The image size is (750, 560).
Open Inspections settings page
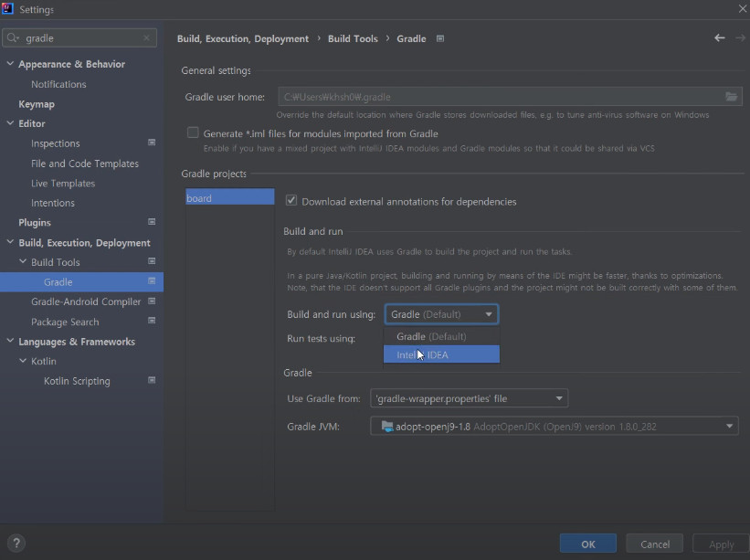pos(56,143)
